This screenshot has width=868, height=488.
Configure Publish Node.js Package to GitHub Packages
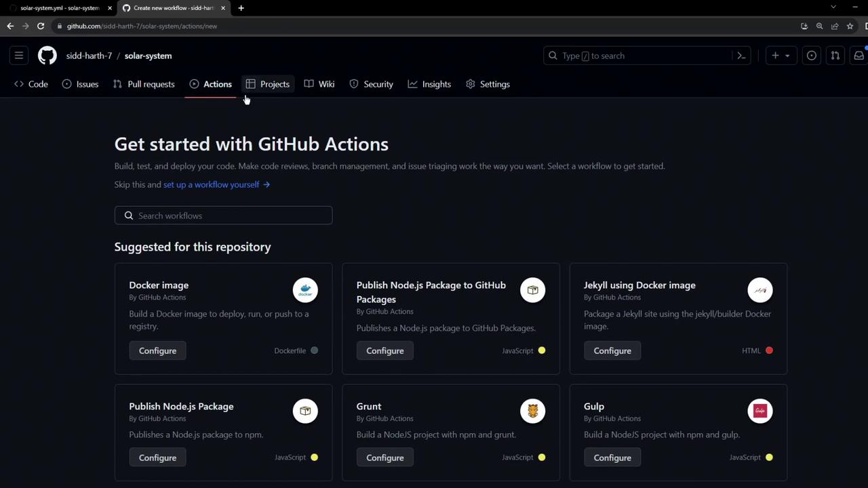coord(384,350)
